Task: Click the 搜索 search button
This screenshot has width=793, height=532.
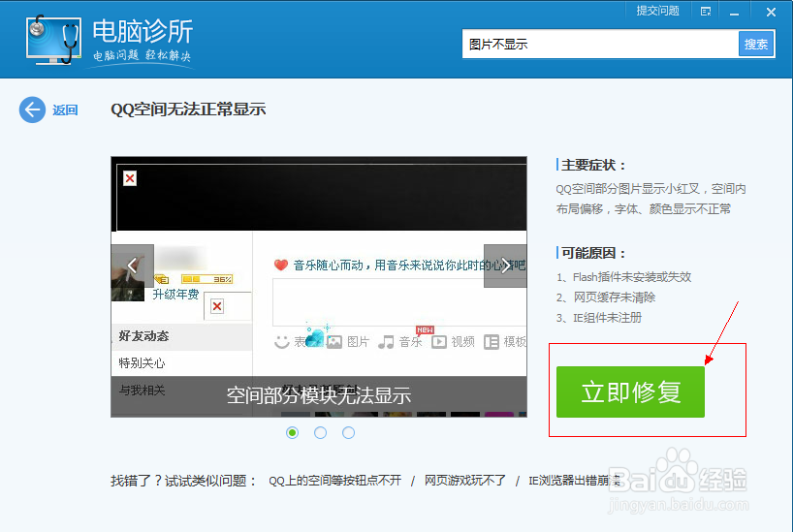Action: pos(756,45)
